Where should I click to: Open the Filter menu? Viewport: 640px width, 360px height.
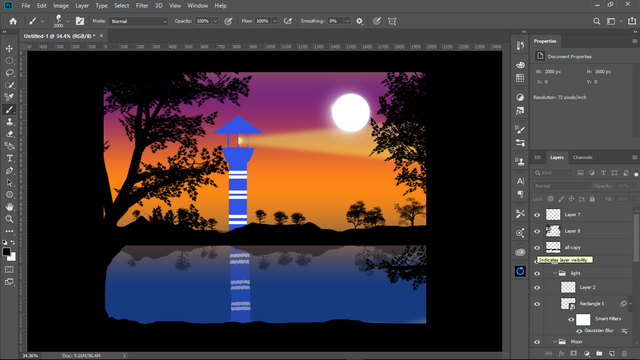click(x=142, y=6)
